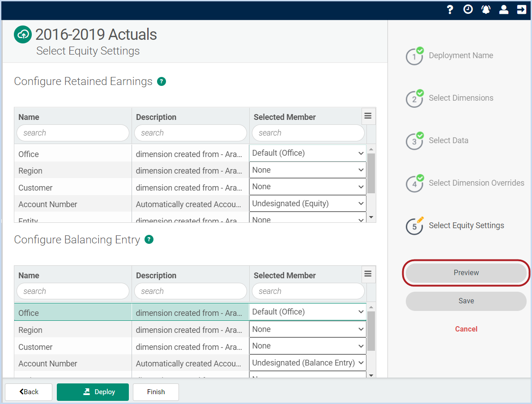Click the red Cancel link
Viewport: 532px width, 404px height.
pyautogui.click(x=466, y=329)
